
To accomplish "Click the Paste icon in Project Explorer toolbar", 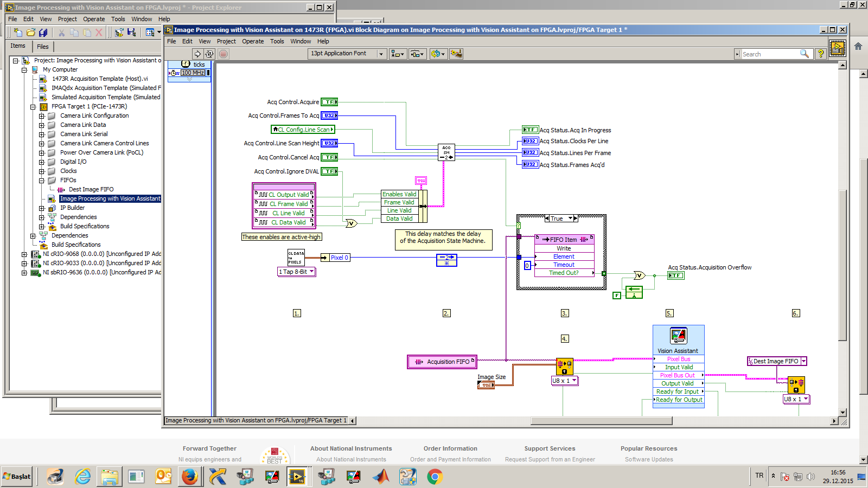I will (87, 33).
